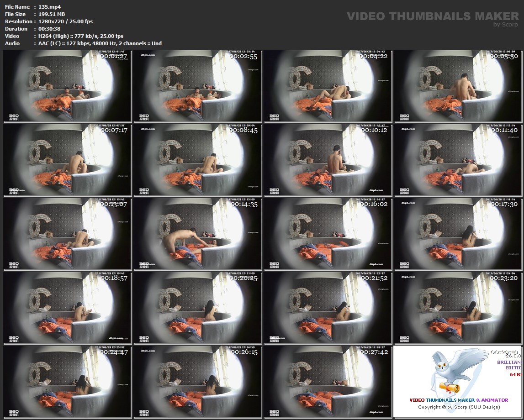This screenshot has width=524, height=420.
Task: Select the thumbnail at timestamp 00:20:25
Action: pos(197,308)
